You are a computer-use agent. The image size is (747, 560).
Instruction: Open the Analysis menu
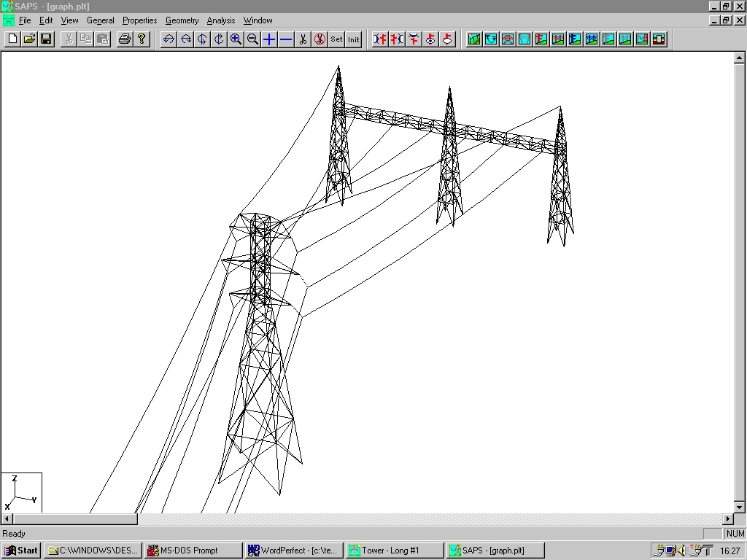[220, 20]
